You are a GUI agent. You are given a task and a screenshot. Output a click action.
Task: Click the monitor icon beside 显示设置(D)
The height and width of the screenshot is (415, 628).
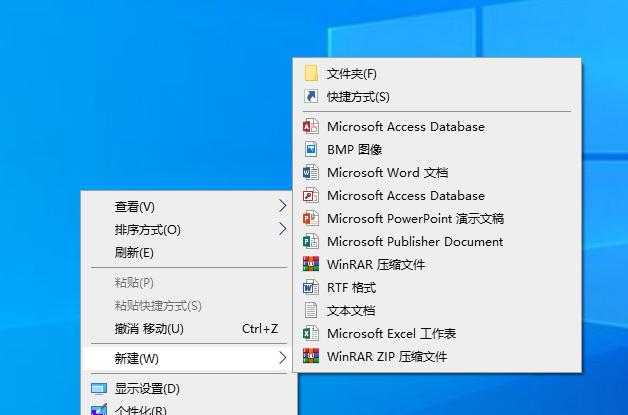99,389
